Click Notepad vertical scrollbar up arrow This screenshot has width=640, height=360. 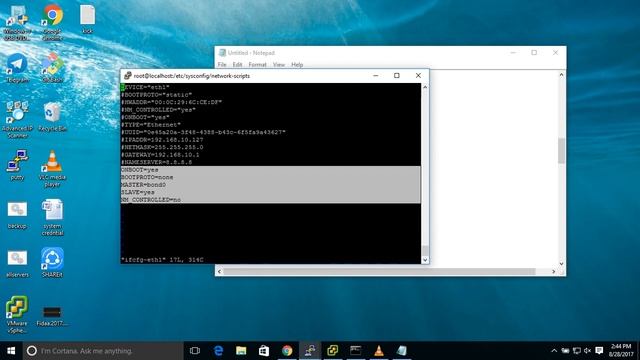[561, 75]
